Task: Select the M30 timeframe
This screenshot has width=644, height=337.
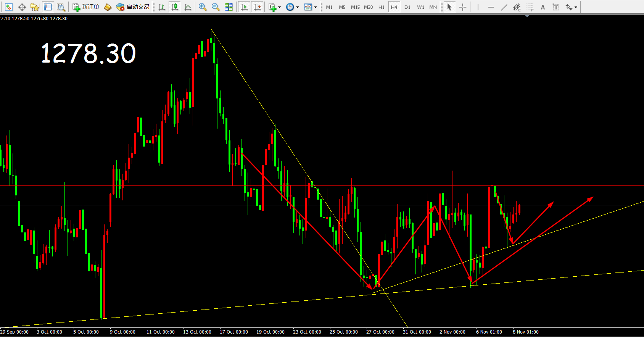Action: (369, 7)
